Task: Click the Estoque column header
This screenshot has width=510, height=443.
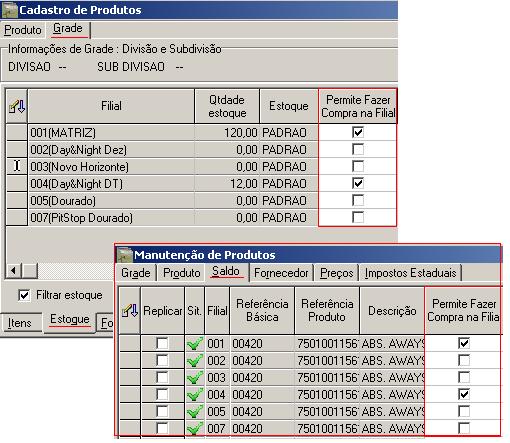Action: pyautogui.click(x=289, y=106)
